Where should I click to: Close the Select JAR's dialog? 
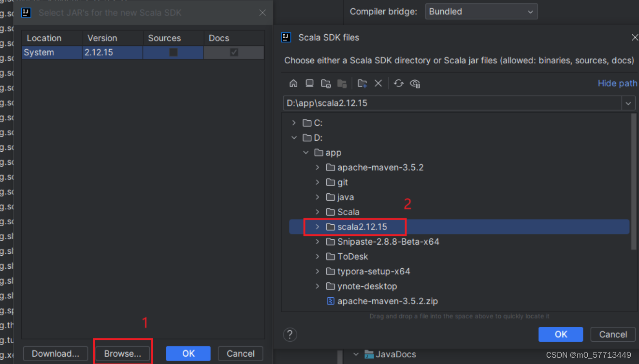pyautogui.click(x=262, y=13)
